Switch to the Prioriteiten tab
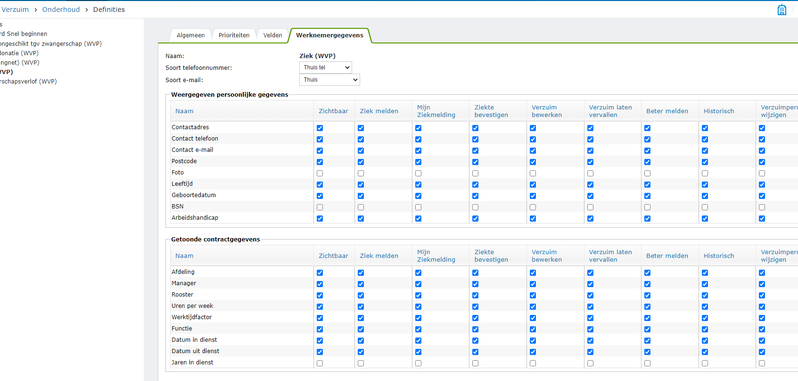The height and width of the screenshot is (381, 798). (x=234, y=35)
